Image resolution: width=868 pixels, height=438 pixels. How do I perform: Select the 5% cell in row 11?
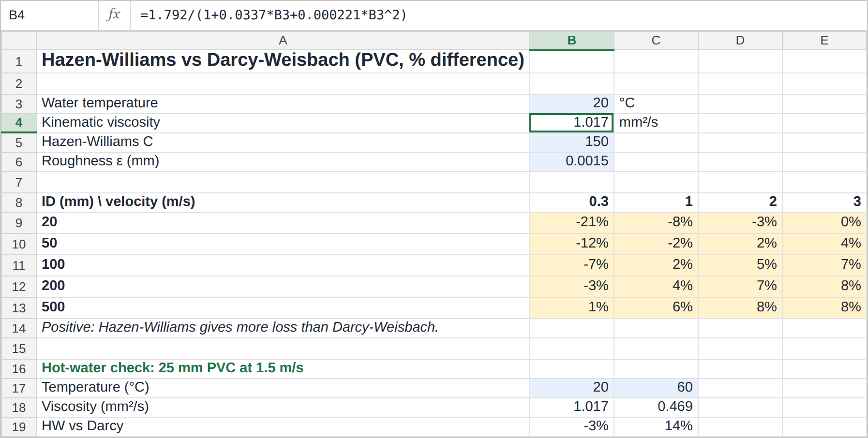point(740,265)
